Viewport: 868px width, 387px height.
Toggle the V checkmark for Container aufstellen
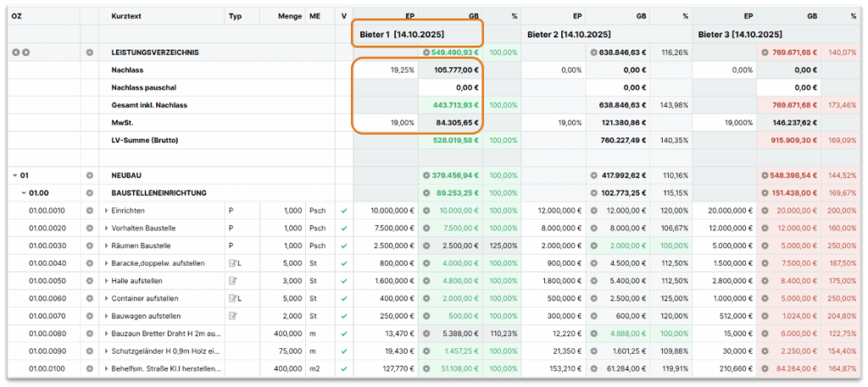[343, 298]
